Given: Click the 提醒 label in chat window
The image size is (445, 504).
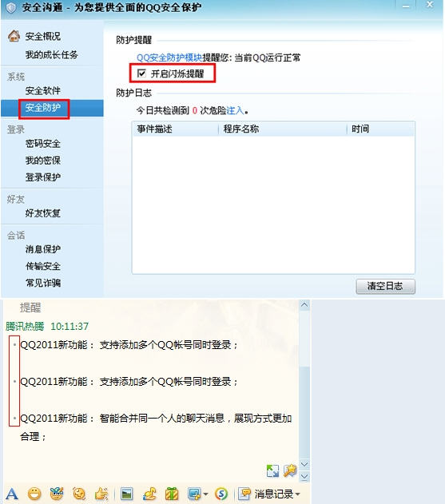Looking at the screenshot, I should 30,308.
